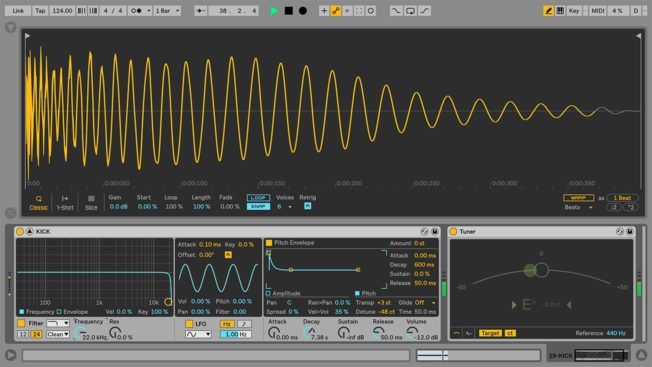Viewport: 652px width, 367px height.
Task: Open the 1 Bar quantization dropdown
Action: [167, 11]
